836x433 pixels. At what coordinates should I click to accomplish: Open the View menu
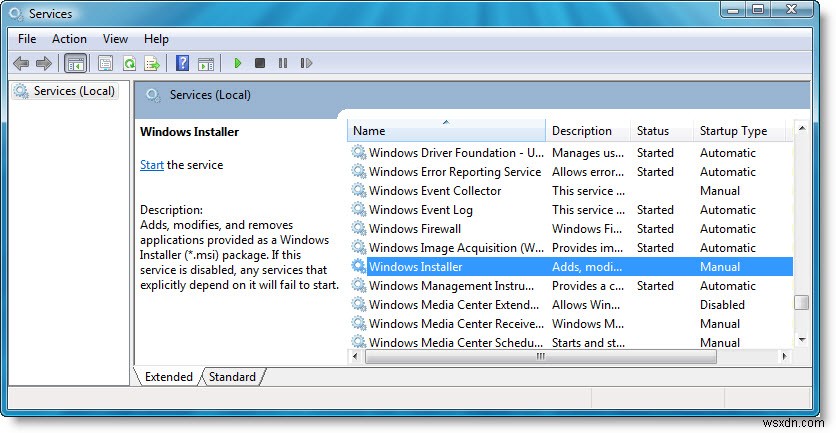tap(115, 39)
